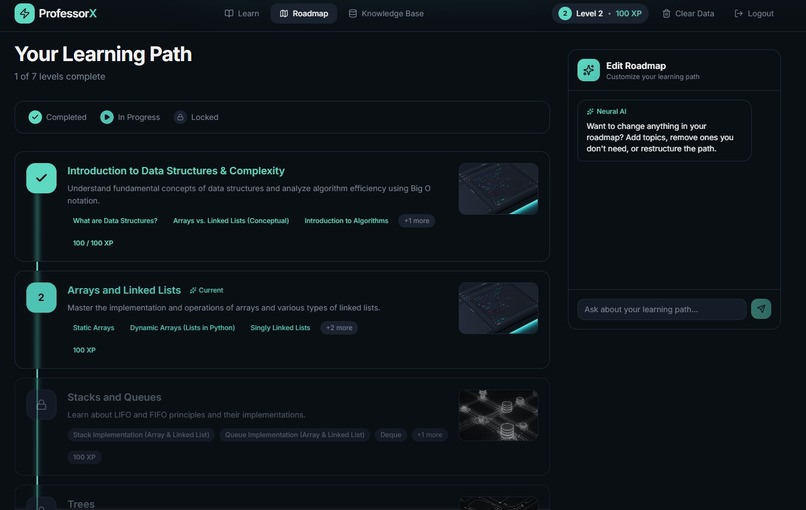Click the level 2 number badge

tap(42, 298)
